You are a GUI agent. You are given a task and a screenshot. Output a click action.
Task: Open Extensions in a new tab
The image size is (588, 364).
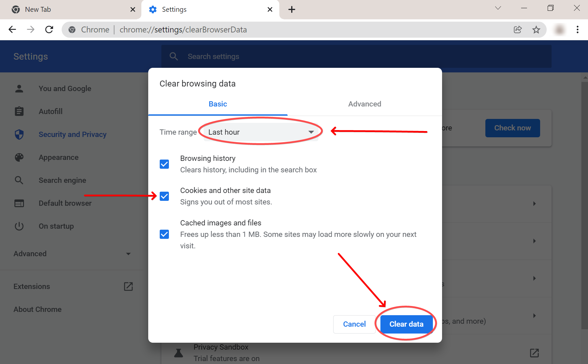[x=128, y=286]
